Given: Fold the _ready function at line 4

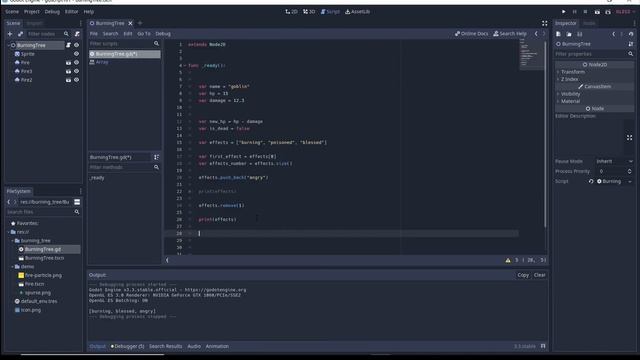Looking at the screenshot, I should click(x=185, y=65).
